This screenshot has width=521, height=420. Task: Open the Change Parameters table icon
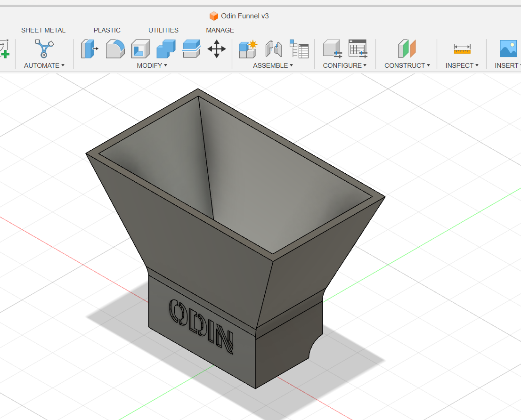(x=358, y=49)
